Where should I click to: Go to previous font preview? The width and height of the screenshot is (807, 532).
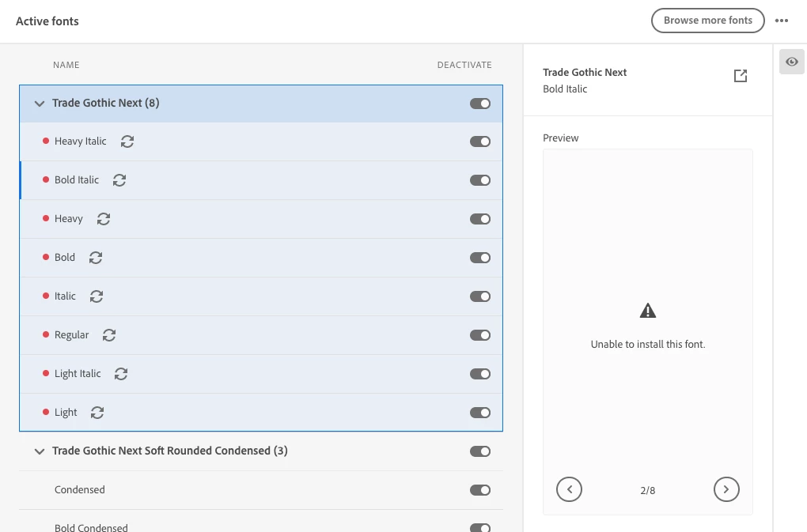[569, 489]
